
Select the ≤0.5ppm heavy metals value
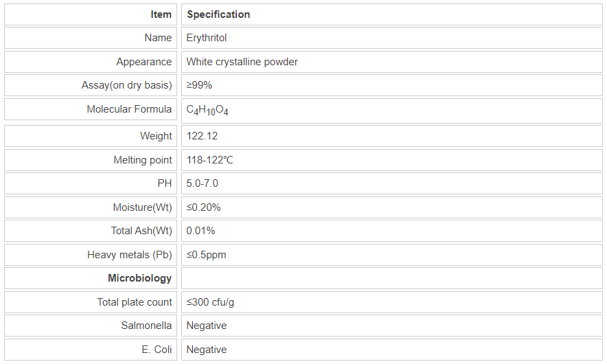coord(206,255)
